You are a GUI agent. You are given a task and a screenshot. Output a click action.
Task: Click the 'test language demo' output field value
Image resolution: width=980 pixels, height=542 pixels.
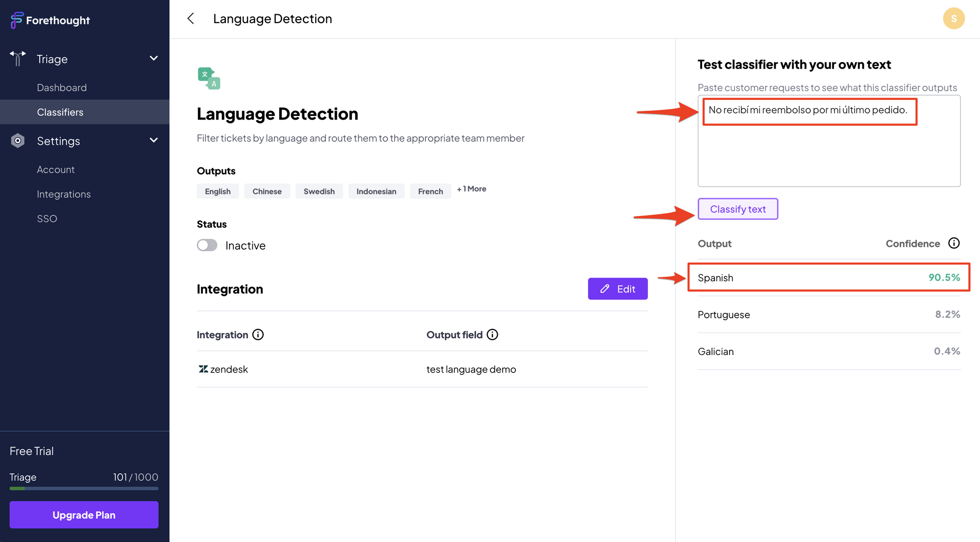[471, 370]
